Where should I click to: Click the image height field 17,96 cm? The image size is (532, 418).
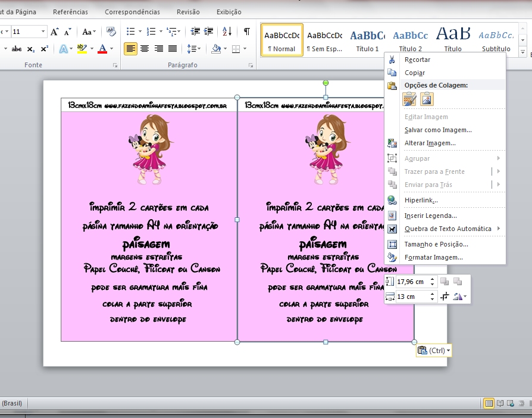click(x=412, y=282)
